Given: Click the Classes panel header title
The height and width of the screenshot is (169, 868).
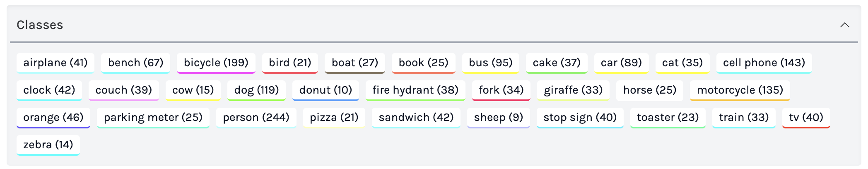Looking at the screenshot, I should point(40,25).
